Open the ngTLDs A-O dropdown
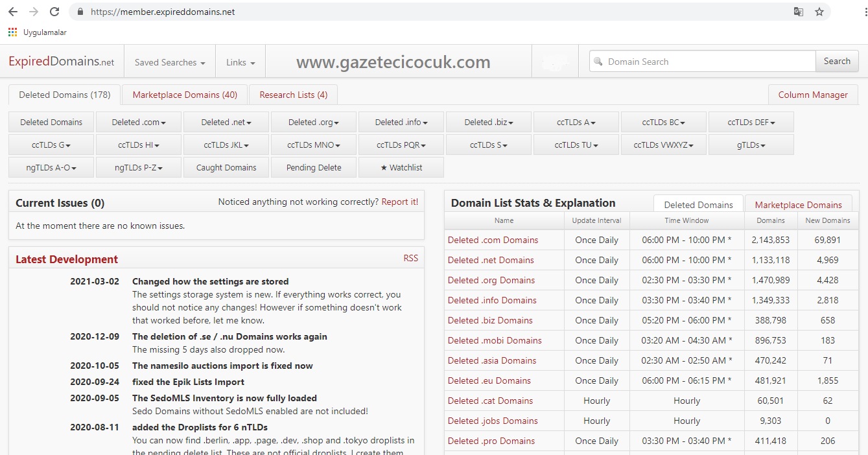Screen dimensions: 868x455 coord(51,167)
